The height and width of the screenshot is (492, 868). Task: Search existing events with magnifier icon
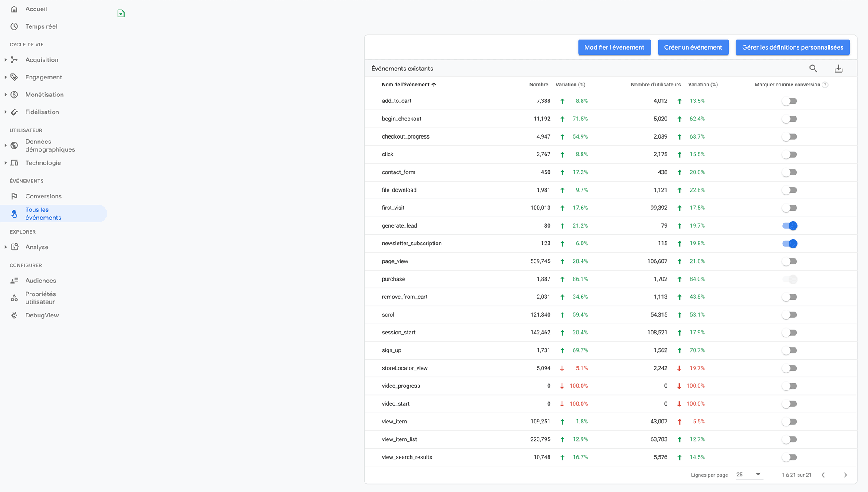coord(813,68)
